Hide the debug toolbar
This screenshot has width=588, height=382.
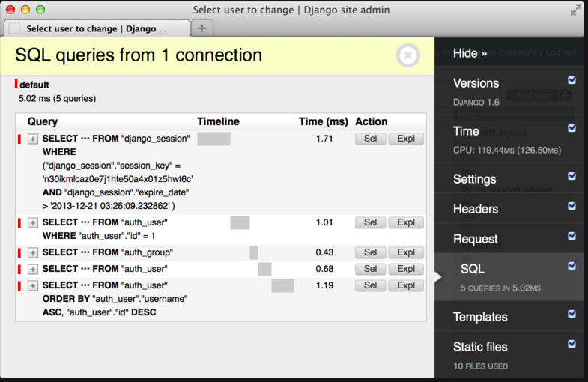tap(470, 53)
